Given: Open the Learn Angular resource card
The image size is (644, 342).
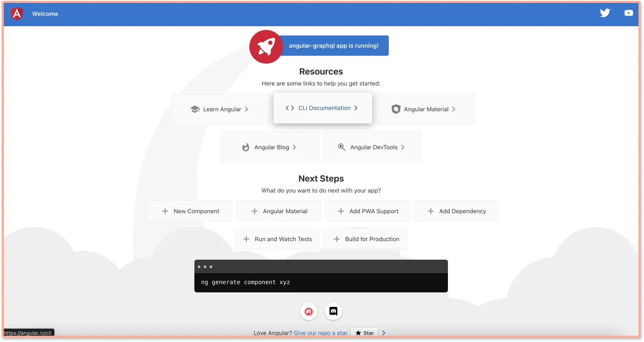Looking at the screenshot, I should coord(220,109).
